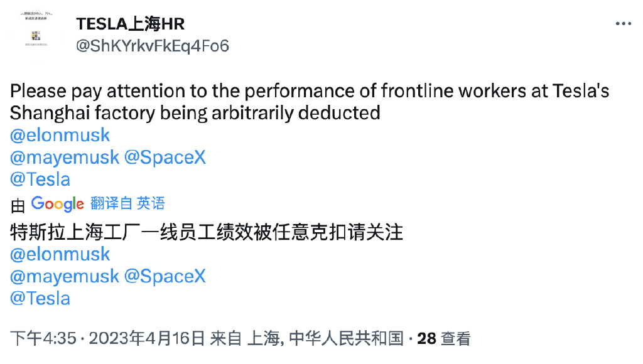
Task: Open the three-dot more options menu
Action: point(623,24)
